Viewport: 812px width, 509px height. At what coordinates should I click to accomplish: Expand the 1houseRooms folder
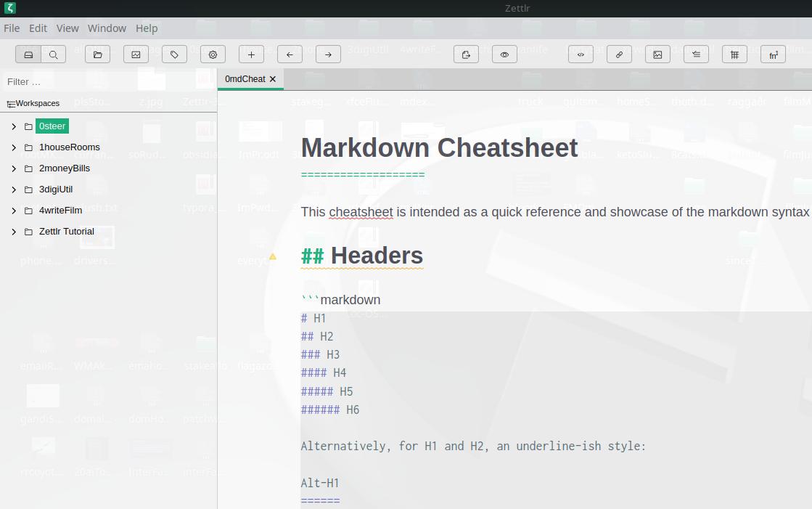pyautogui.click(x=14, y=147)
